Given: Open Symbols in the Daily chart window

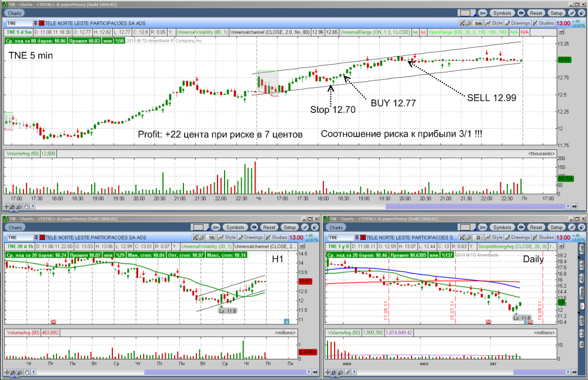Looking at the screenshot, I should tap(502, 227).
